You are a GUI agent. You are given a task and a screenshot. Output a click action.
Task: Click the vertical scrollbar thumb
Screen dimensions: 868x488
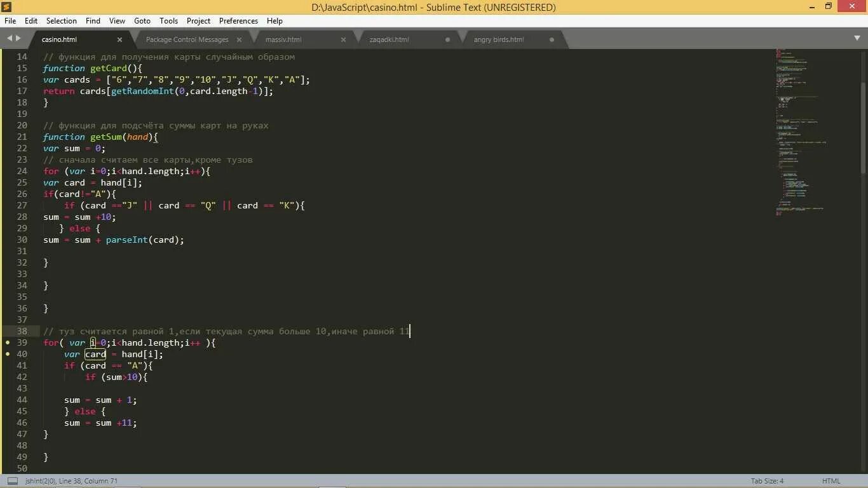863,127
